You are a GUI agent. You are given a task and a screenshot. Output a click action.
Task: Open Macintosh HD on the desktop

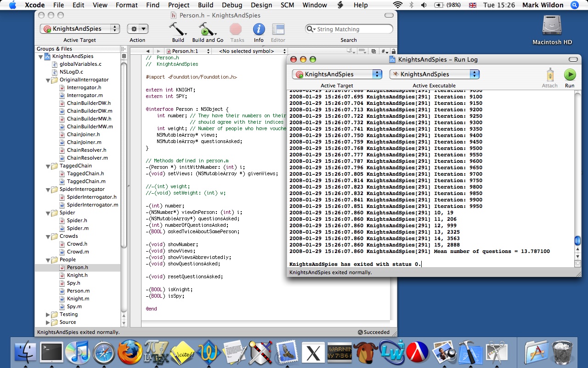tap(552, 30)
